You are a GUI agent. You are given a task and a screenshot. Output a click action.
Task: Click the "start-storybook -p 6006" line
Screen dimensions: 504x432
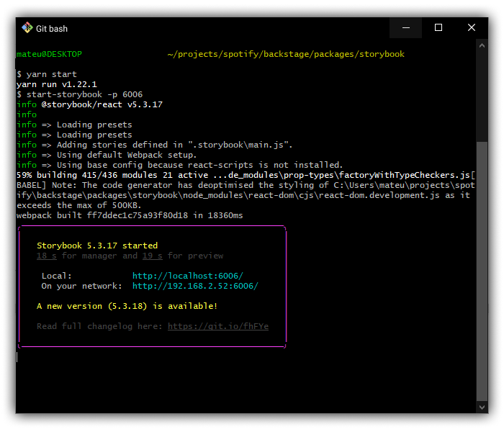(84, 94)
